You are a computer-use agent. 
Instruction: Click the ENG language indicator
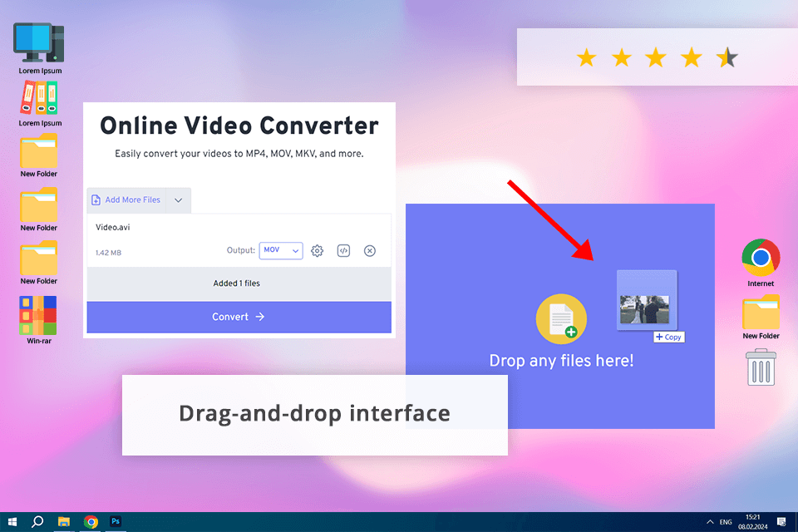[726, 522]
